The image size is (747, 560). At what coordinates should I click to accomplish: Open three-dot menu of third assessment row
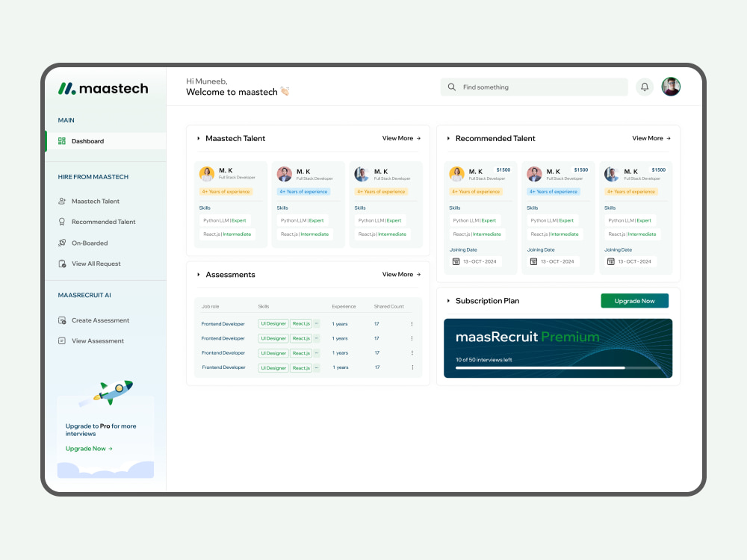(412, 353)
